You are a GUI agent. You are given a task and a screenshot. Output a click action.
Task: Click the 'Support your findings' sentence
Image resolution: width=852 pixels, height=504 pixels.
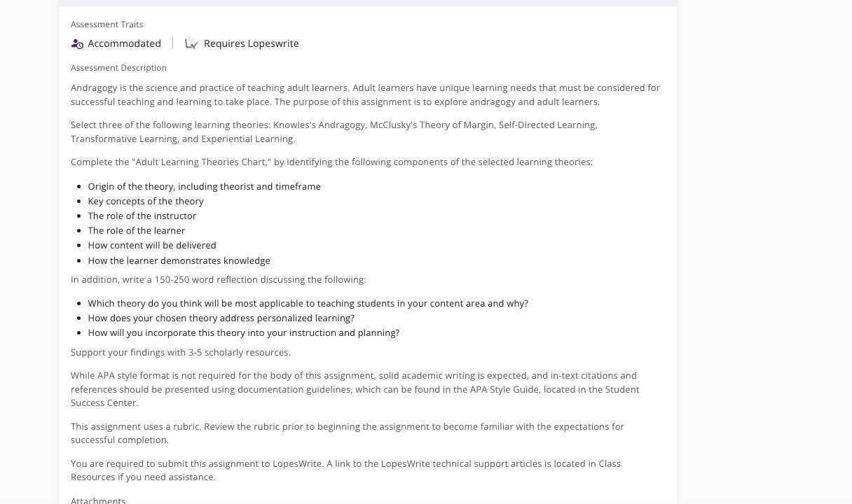[181, 352]
